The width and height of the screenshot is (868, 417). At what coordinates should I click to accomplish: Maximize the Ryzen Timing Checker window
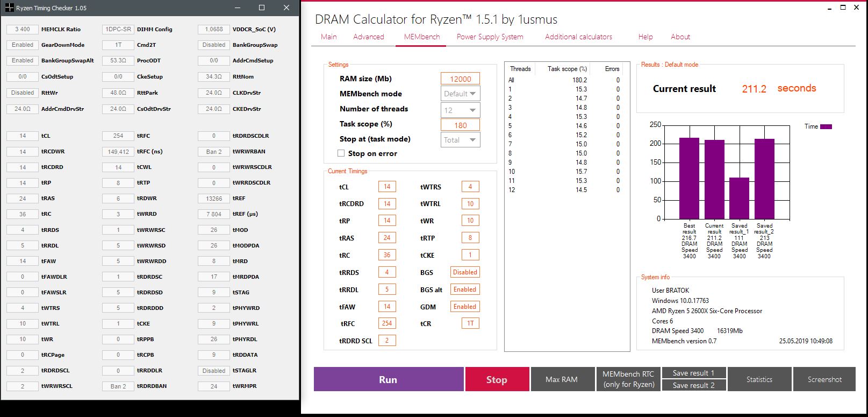(262, 8)
